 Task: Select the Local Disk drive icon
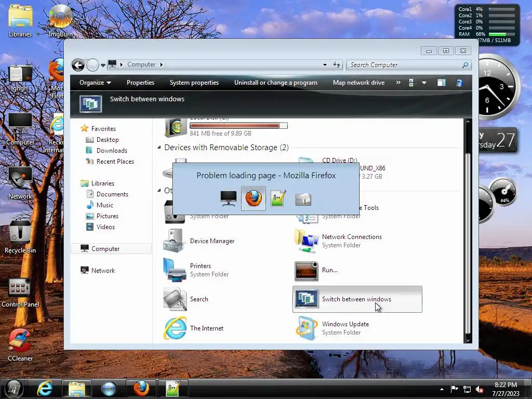[176, 128]
